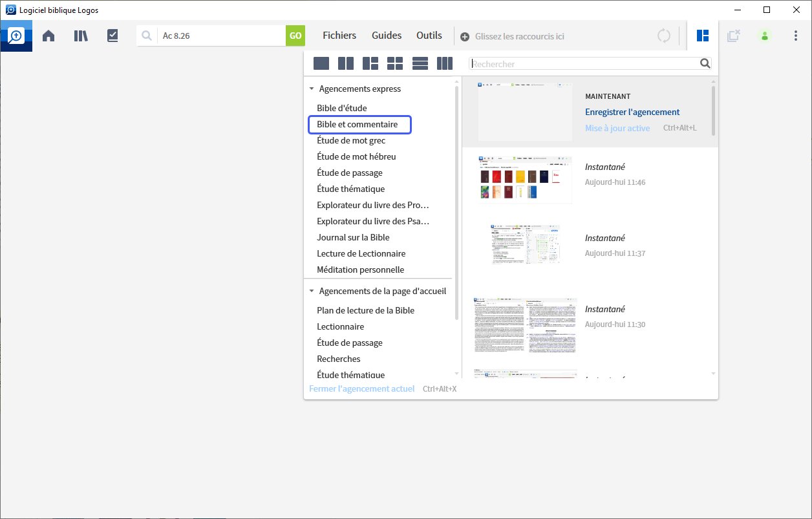Close the Logos window
This screenshot has width=812, height=519.
pos(796,10)
